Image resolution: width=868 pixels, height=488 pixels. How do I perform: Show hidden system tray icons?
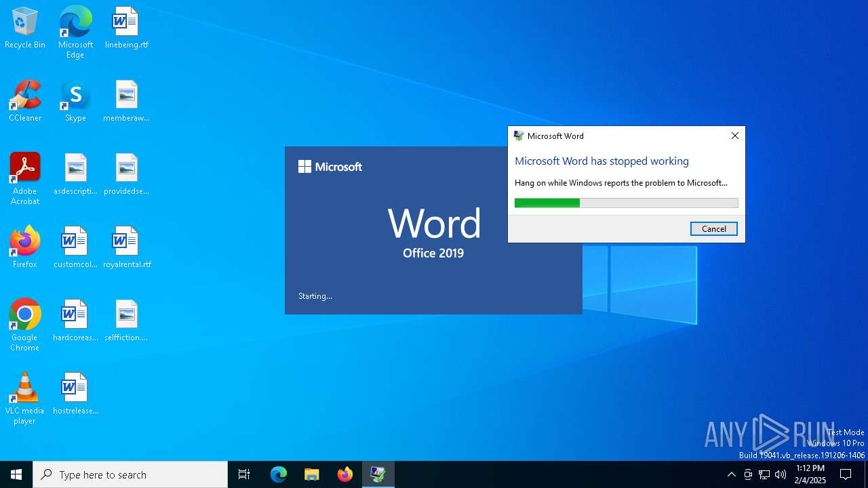(x=731, y=474)
